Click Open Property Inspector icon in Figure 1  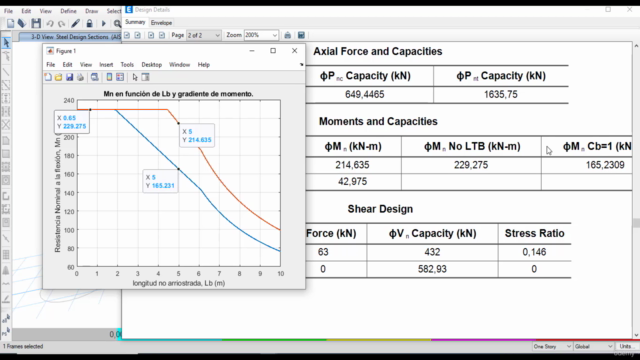click(146, 77)
